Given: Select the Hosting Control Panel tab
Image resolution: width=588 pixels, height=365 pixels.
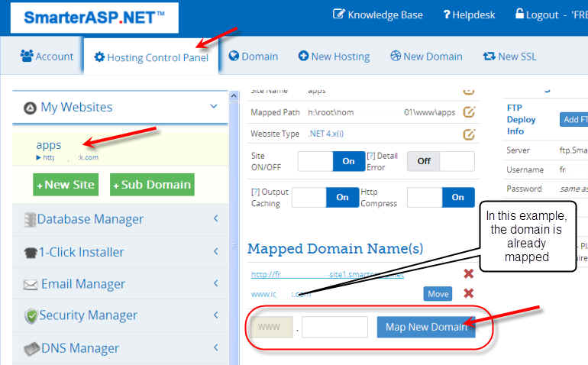Looking at the screenshot, I should 151,57.
